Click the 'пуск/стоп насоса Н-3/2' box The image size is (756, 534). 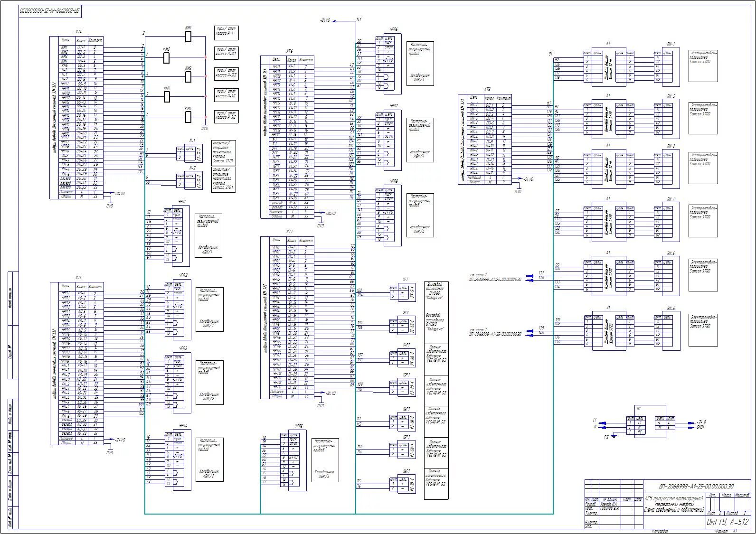227,116
